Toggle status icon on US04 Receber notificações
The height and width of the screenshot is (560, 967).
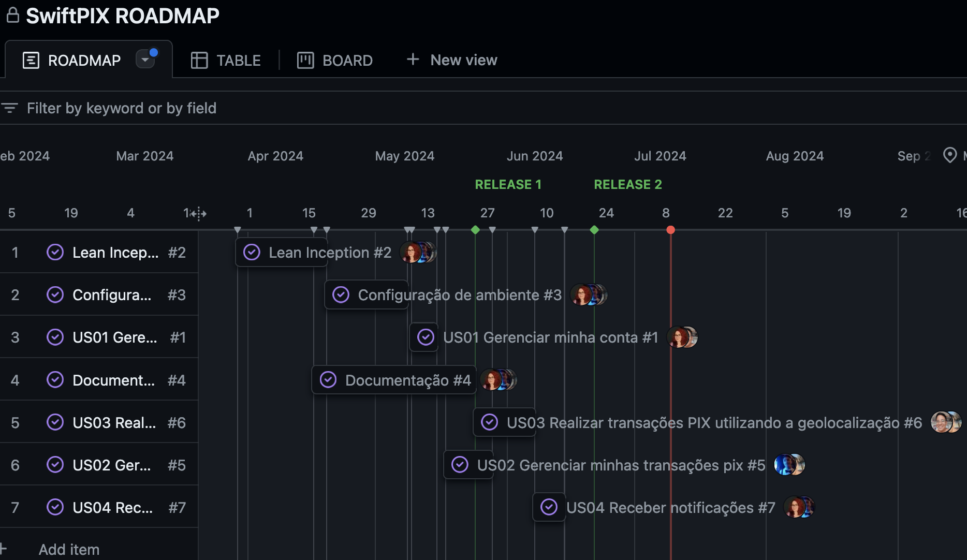[549, 507]
